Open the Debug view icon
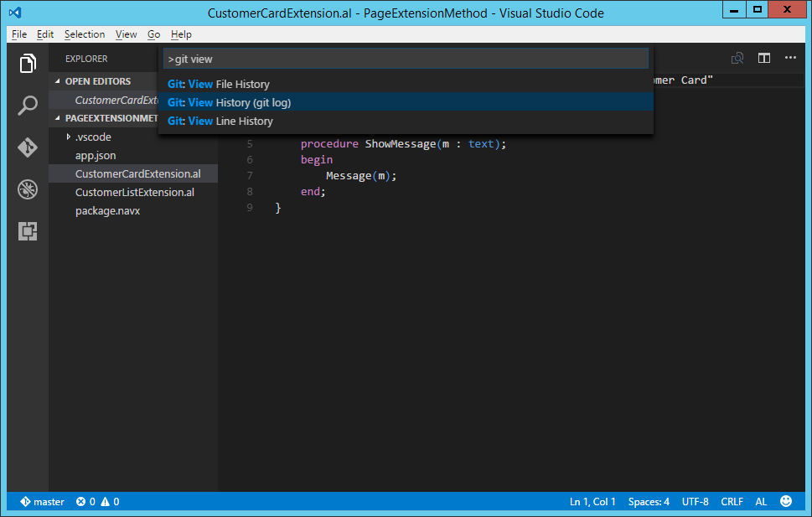 [x=28, y=189]
